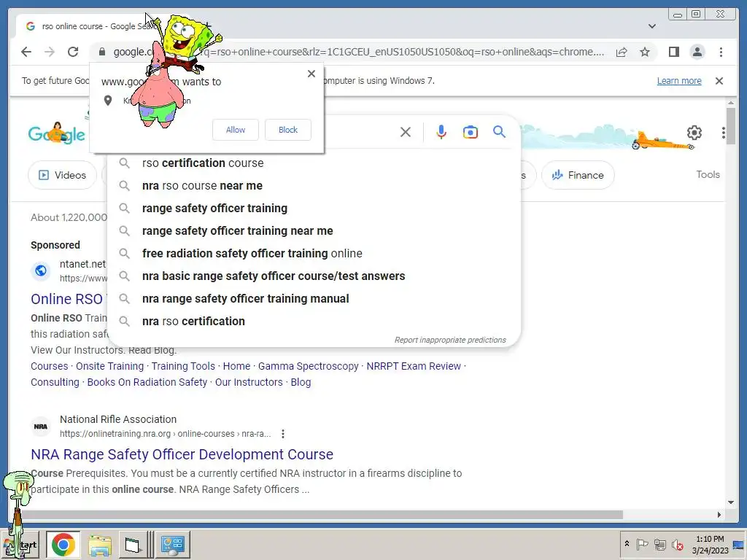Viewport: 747px width, 560px height.
Task: Open Chrome profile avatar menu
Action: pyautogui.click(x=697, y=52)
